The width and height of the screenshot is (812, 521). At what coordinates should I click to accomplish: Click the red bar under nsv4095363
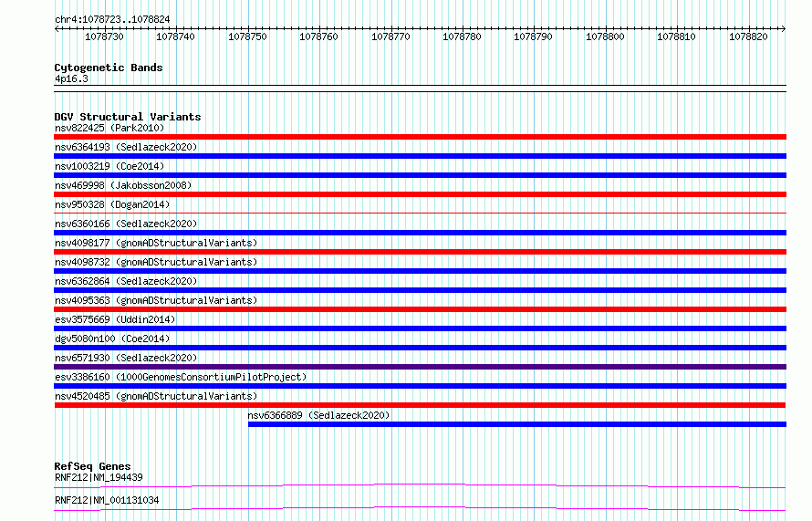420,309
